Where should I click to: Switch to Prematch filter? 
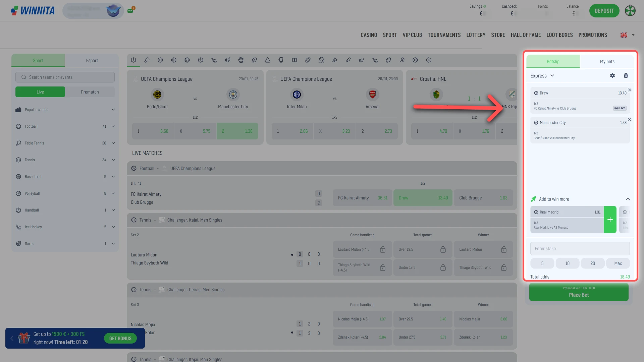pyautogui.click(x=90, y=92)
